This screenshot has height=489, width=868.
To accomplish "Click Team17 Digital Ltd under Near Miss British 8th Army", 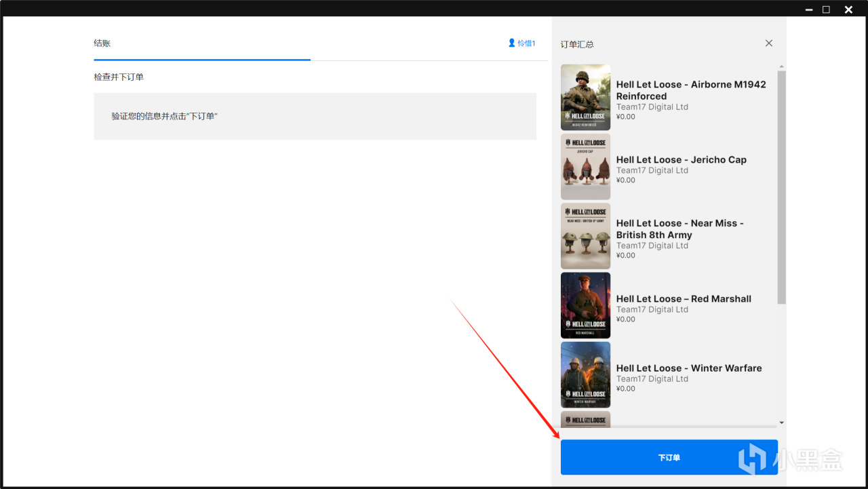I will pyautogui.click(x=652, y=246).
